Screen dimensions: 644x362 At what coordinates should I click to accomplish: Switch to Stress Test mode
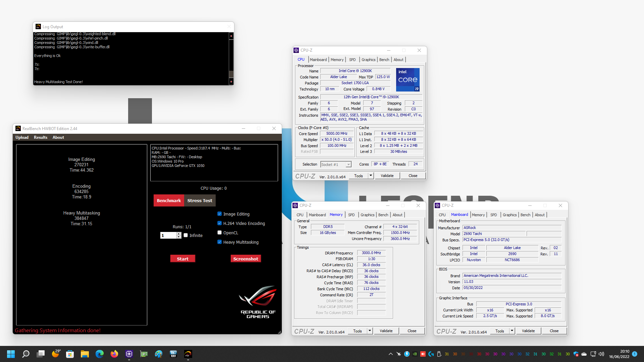pyautogui.click(x=200, y=200)
